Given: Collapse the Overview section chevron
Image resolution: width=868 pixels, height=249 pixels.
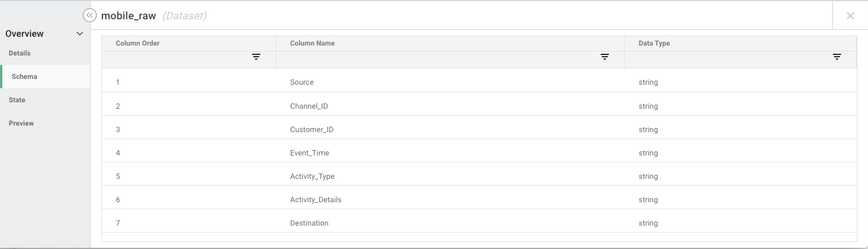Looking at the screenshot, I should 80,34.
